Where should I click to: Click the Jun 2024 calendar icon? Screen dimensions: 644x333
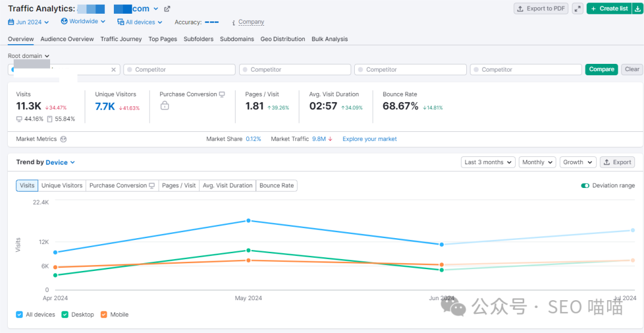pos(11,22)
